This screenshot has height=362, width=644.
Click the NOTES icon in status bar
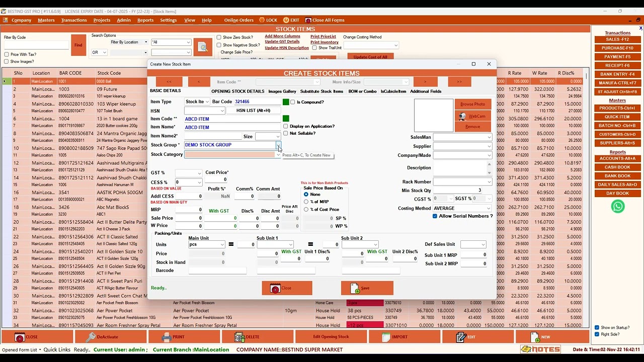pos(541,349)
